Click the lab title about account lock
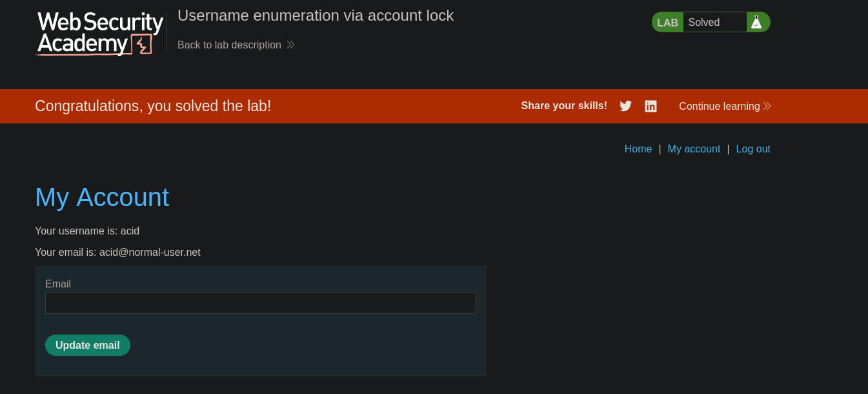The width and height of the screenshot is (868, 394). point(315,16)
